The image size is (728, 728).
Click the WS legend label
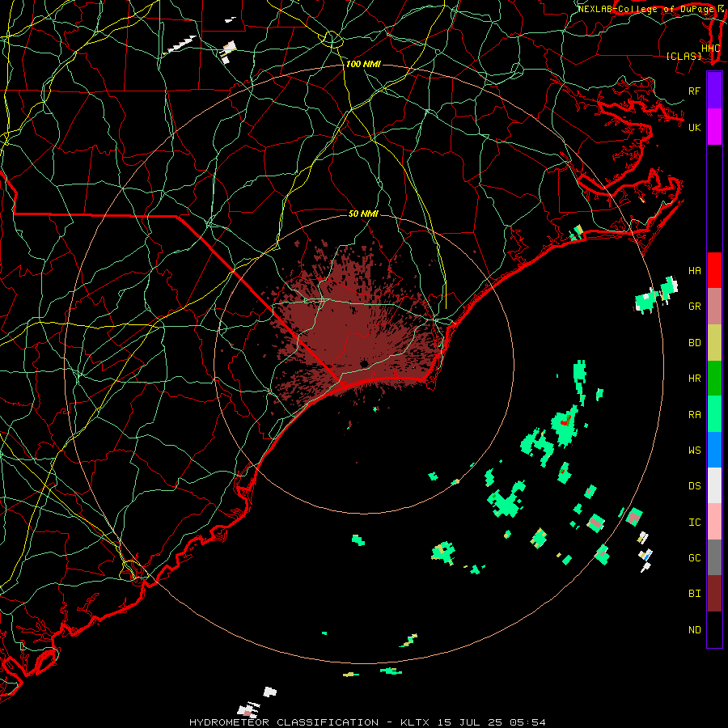pos(694,451)
